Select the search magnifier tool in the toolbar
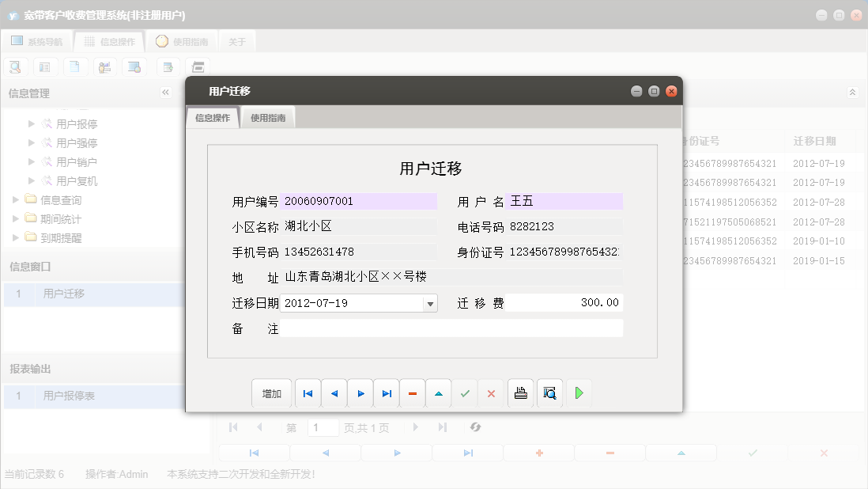Viewport: 868px width, 489px height. (15, 66)
